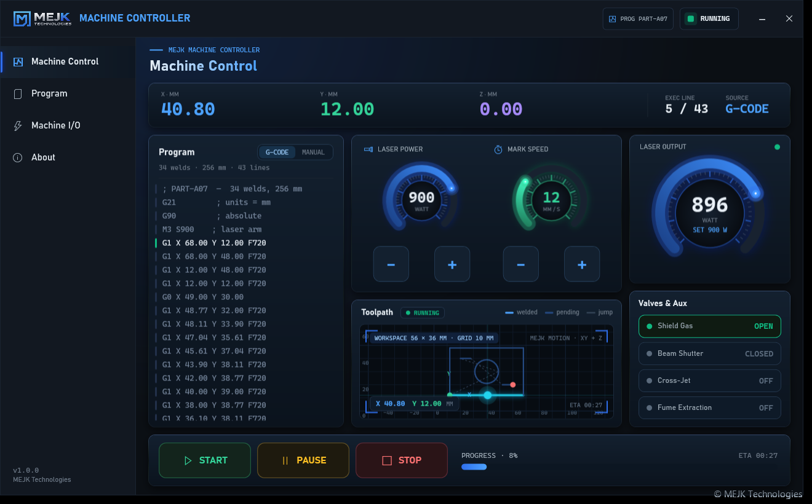Image resolution: width=812 pixels, height=504 pixels.
Task: Click the RUNNING status badge in the header
Action: 709,19
